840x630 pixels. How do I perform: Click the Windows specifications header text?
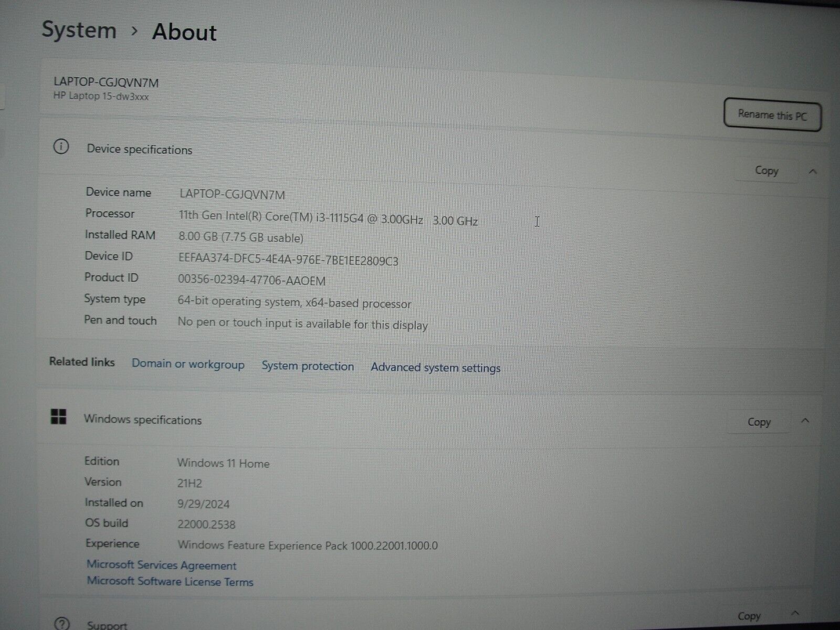click(x=142, y=419)
